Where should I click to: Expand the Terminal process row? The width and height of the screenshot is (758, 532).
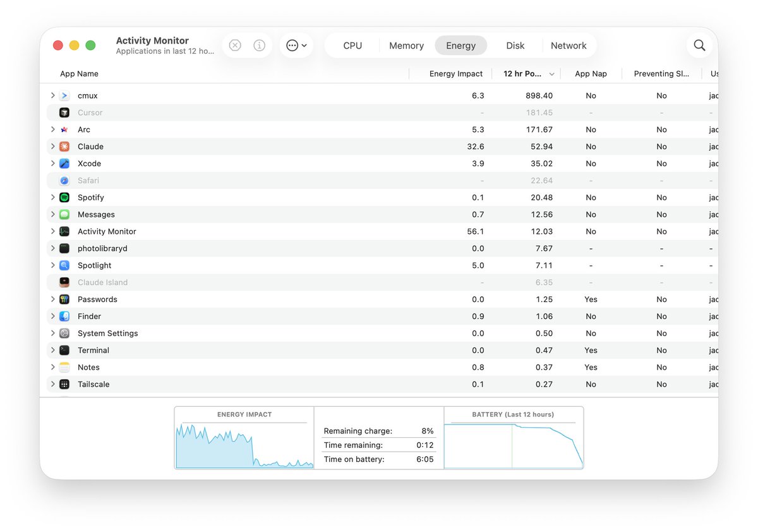(52, 351)
